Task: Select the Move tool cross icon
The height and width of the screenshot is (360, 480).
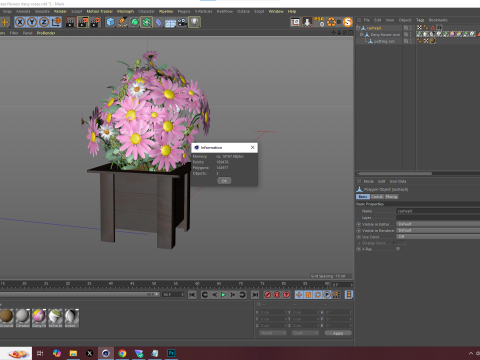Action: 5,22
